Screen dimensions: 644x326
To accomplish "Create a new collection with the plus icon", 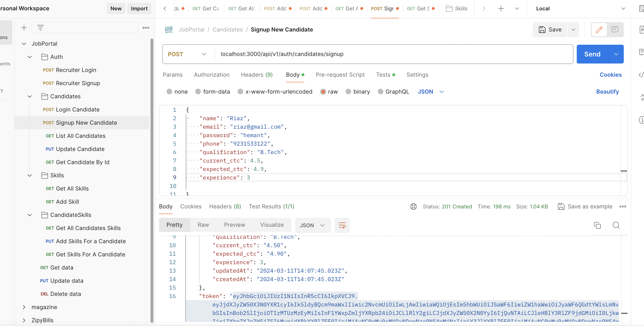I will click(24, 28).
